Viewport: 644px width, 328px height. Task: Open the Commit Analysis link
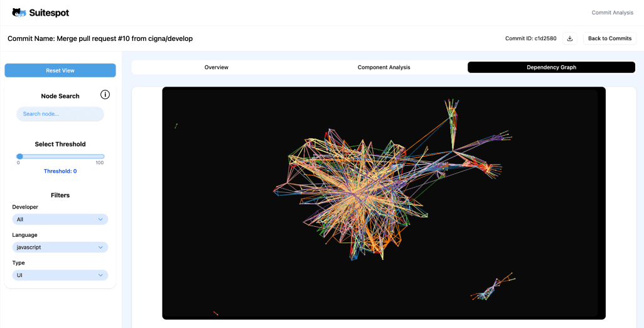(x=613, y=13)
